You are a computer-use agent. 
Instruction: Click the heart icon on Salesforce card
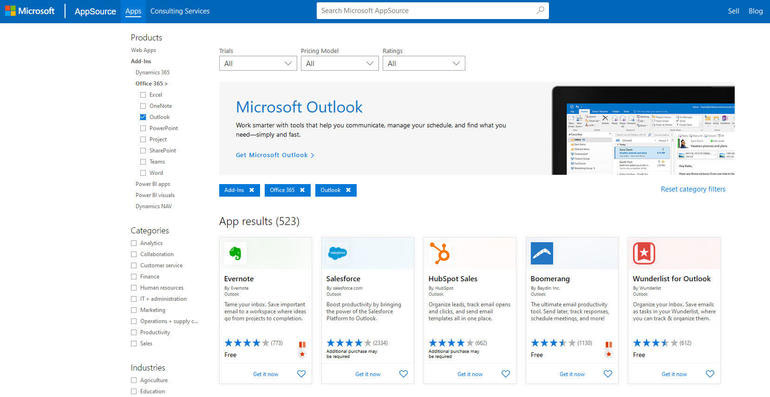click(404, 374)
